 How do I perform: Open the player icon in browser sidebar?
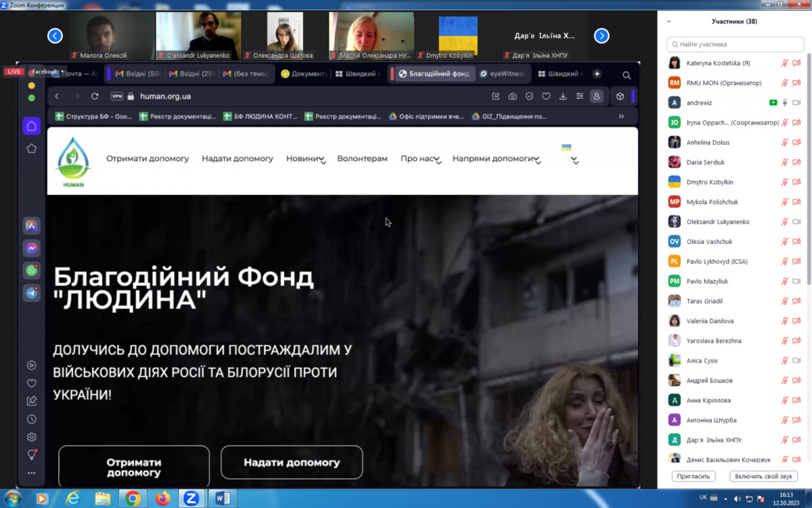[31, 365]
